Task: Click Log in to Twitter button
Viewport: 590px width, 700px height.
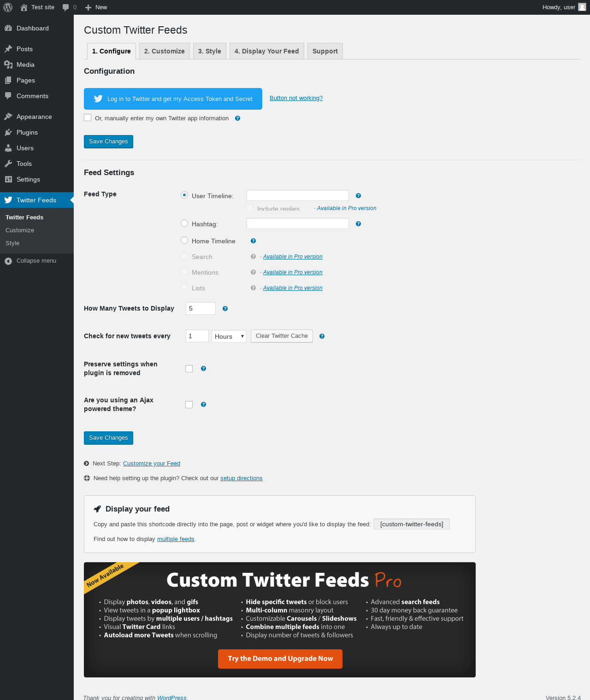Action: tap(173, 99)
